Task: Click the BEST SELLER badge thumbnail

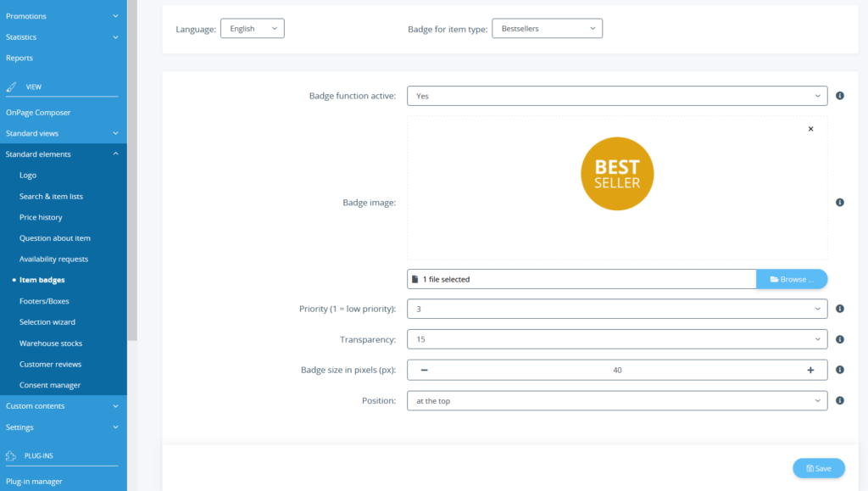Action: click(617, 173)
